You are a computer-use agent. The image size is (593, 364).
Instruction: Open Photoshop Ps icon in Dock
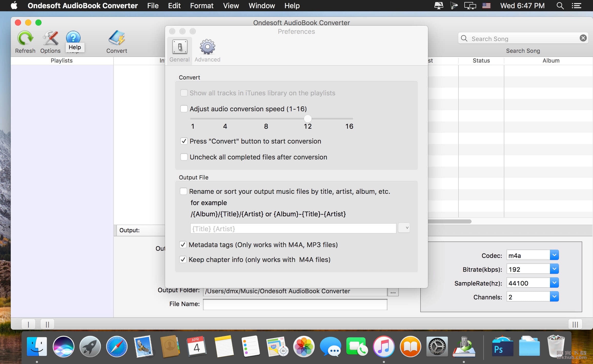502,347
